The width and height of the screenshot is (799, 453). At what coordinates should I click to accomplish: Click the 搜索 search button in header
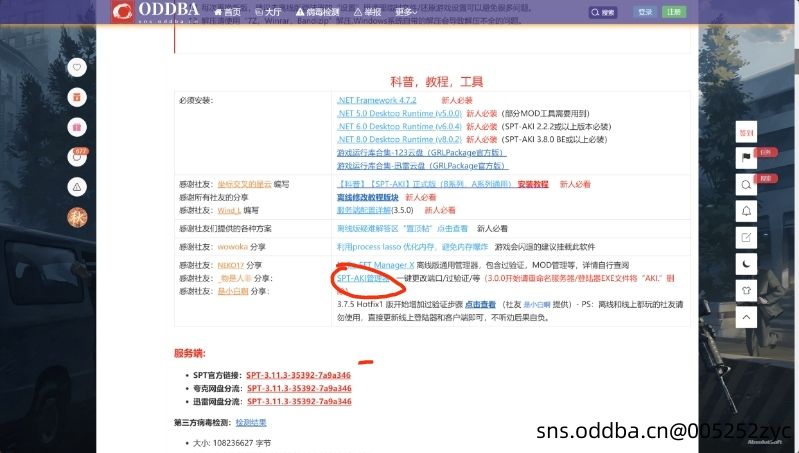[603, 12]
